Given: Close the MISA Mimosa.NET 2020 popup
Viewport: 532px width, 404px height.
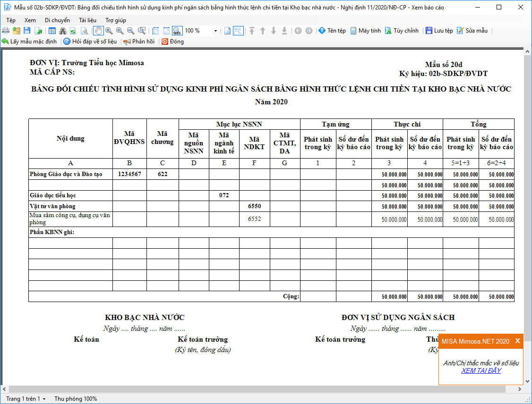Looking at the screenshot, I should [517, 341].
